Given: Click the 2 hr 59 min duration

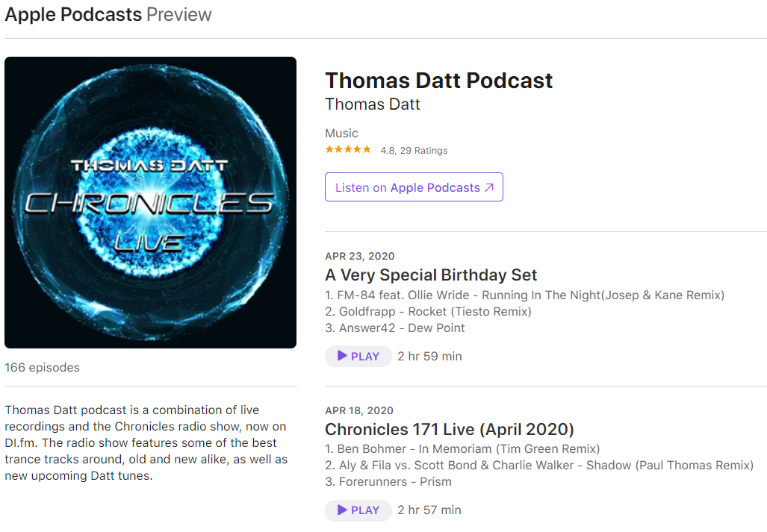Looking at the screenshot, I should [429, 356].
